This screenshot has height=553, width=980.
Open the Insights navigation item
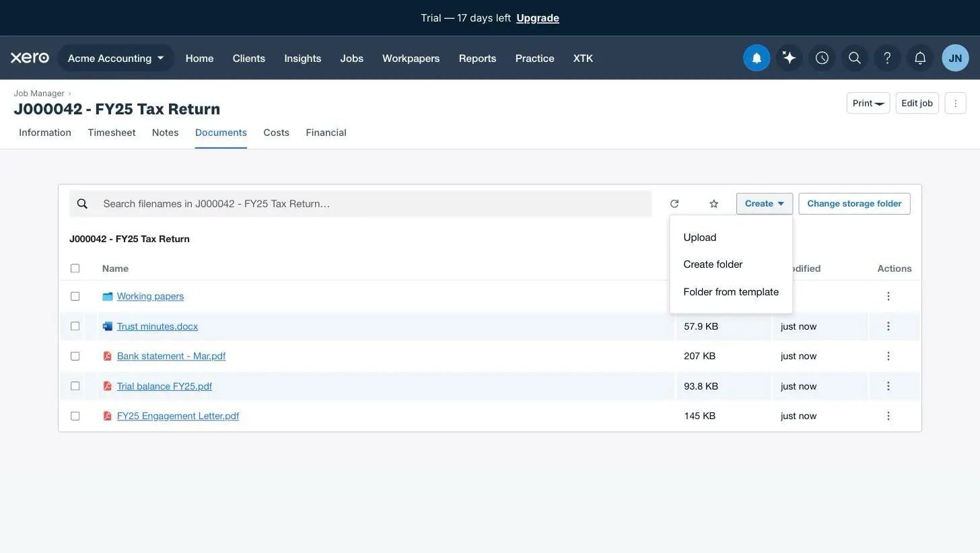click(x=302, y=59)
